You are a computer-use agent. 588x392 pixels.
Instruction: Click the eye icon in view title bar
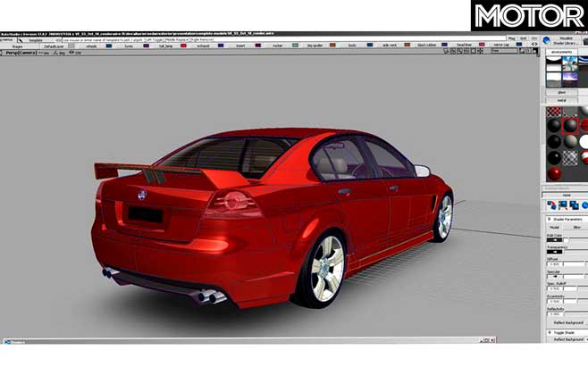tap(71, 53)
